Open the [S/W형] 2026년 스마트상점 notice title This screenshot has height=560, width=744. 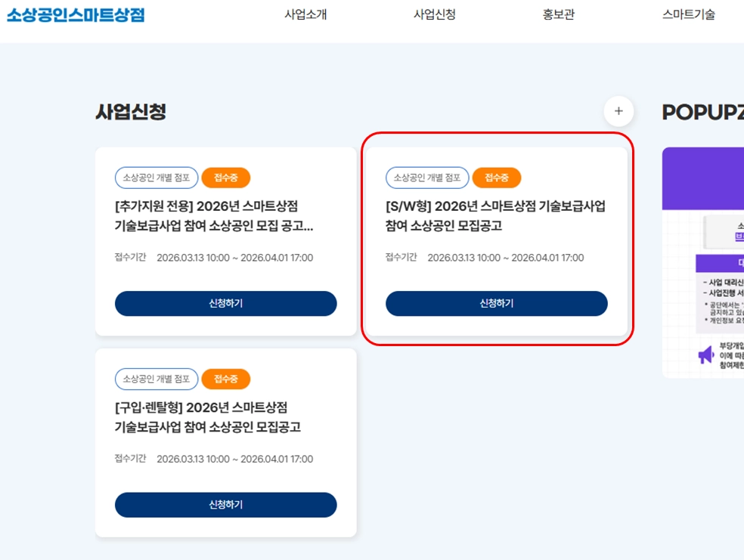(495, 215)
